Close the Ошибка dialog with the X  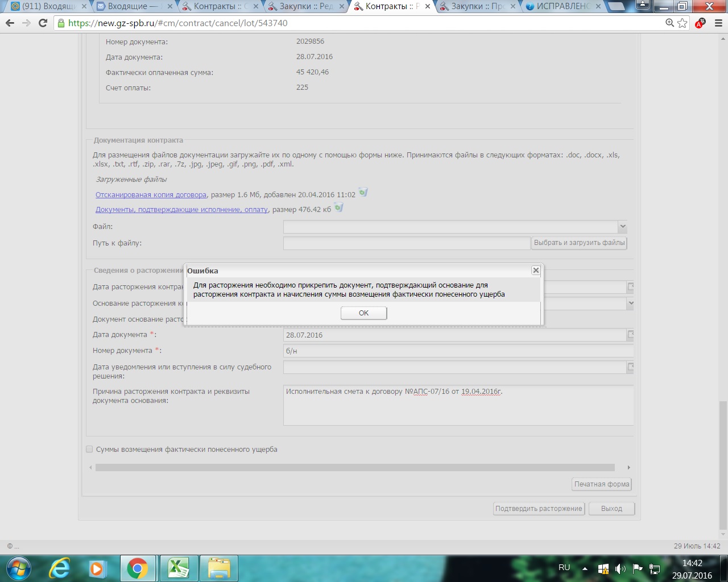[536, 271]
